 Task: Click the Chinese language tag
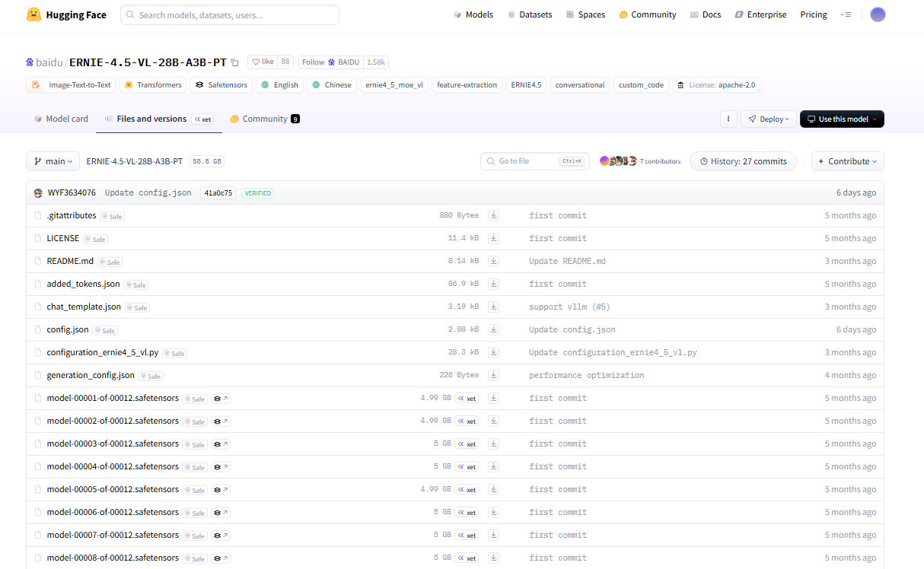click(x=332, y=85)
